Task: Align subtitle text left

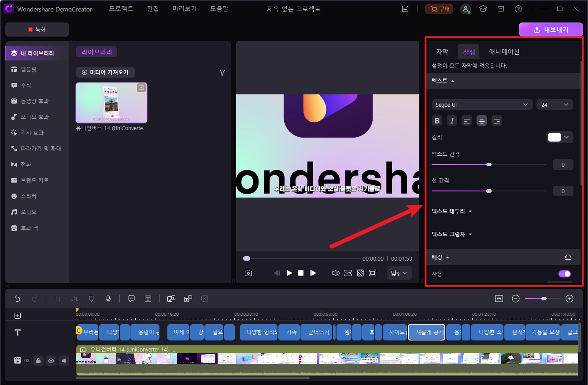Action: 467,120
